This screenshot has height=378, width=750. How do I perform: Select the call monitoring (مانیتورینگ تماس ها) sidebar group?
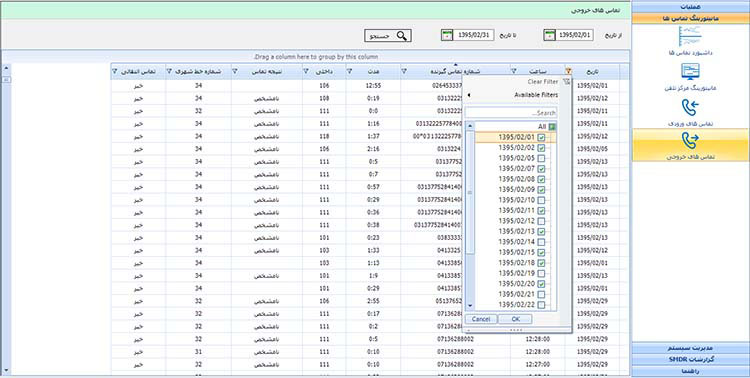coord(691,18)
